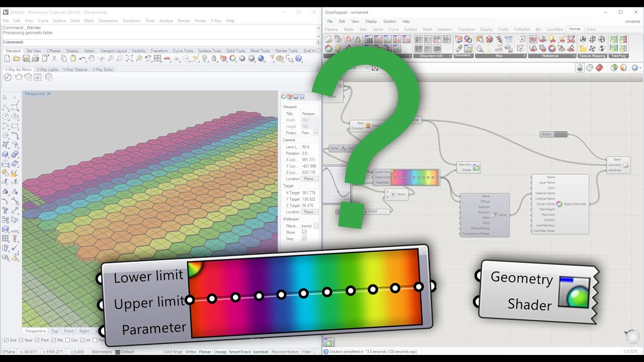Open the Projection dropdown in Viewport properties
Screen dimensions: 644x362
tap(316, 133)
